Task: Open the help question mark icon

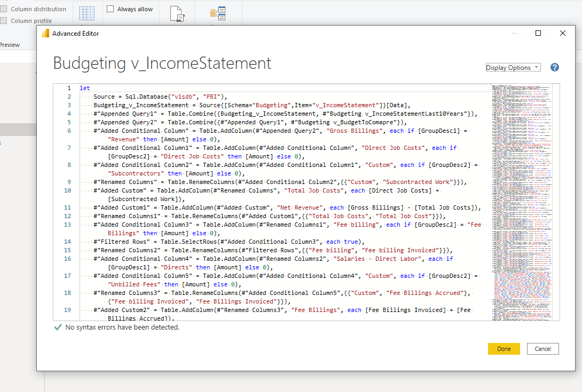Action: [555, 68]
